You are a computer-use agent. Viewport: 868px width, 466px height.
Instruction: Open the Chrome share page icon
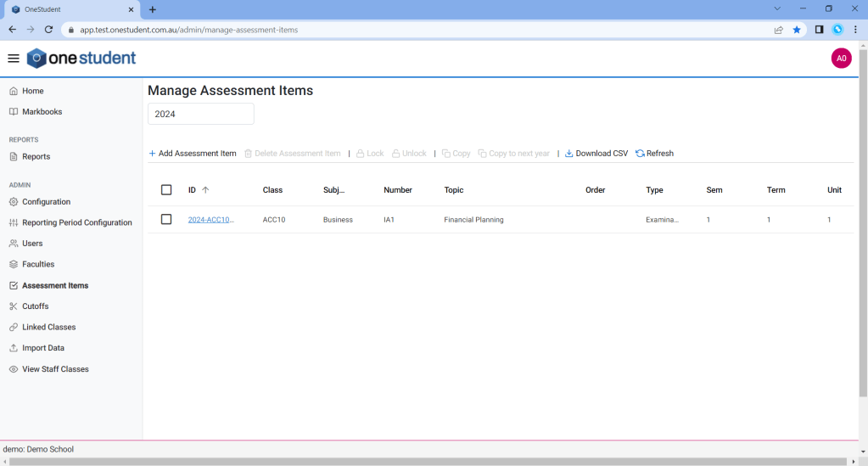(778, 30)
